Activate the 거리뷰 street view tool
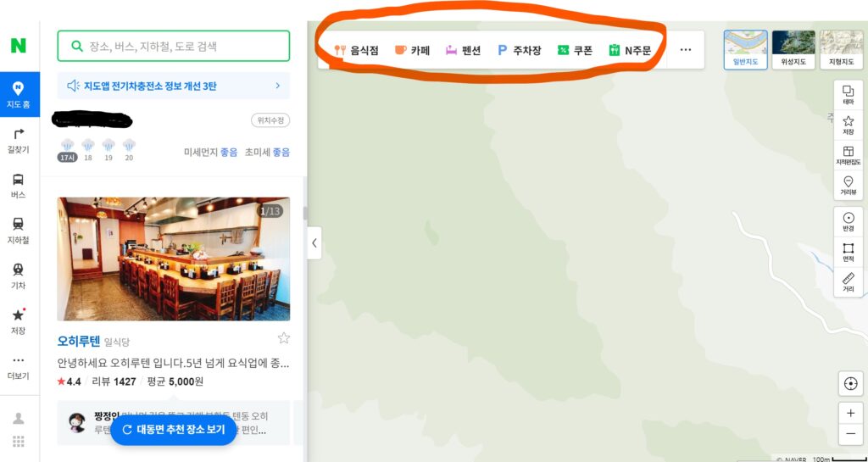The image size is (868, 462). [x=848, y=186]
